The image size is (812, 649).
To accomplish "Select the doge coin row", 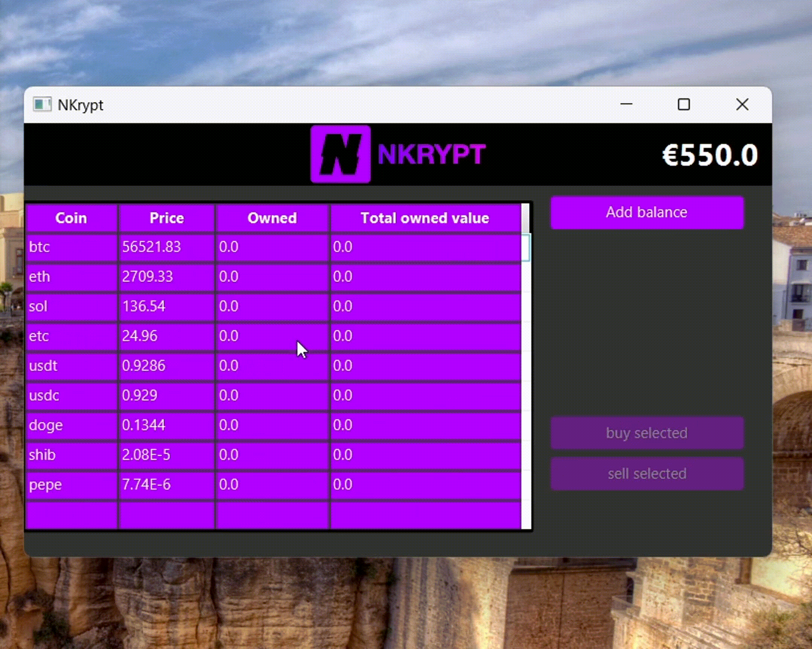I will tap(71, 425).
